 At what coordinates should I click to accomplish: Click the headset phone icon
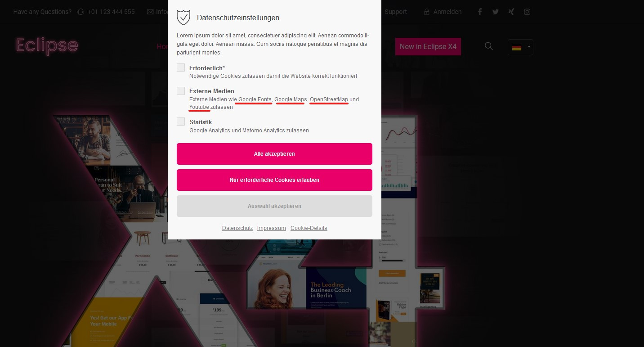tap(80, 12)
